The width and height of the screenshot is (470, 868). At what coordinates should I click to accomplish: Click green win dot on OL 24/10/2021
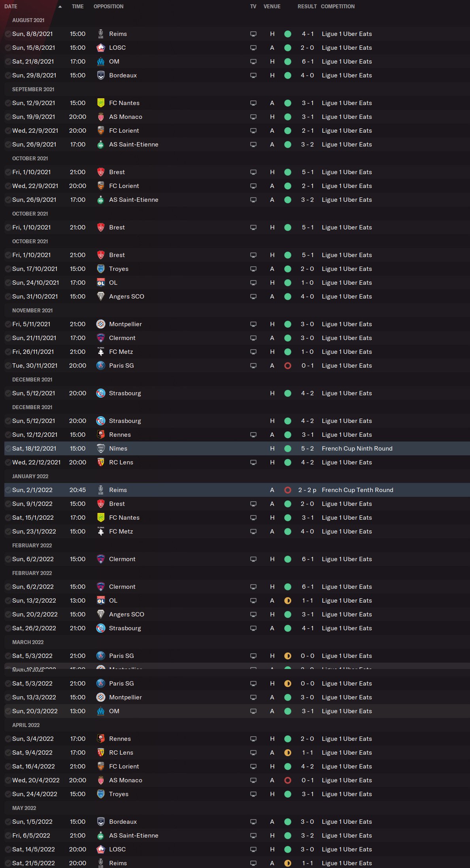[x=288, y=283]
